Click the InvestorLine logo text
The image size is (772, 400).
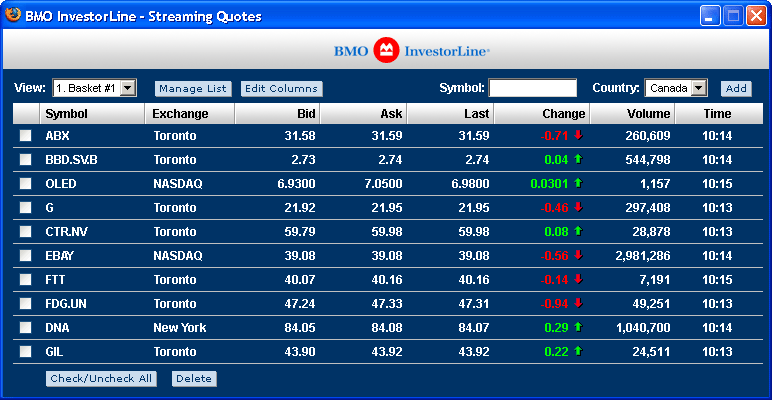(x=447, y=51)
